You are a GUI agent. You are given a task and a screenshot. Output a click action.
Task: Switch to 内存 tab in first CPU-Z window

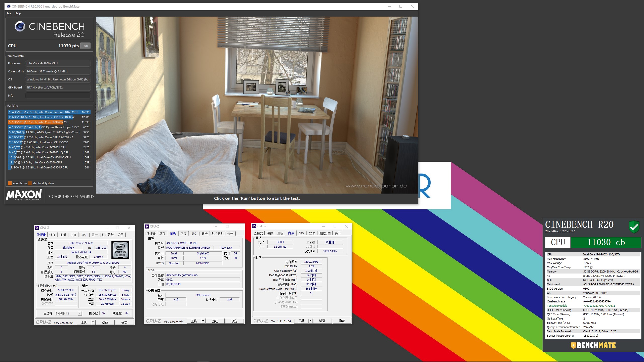[73, 235]
